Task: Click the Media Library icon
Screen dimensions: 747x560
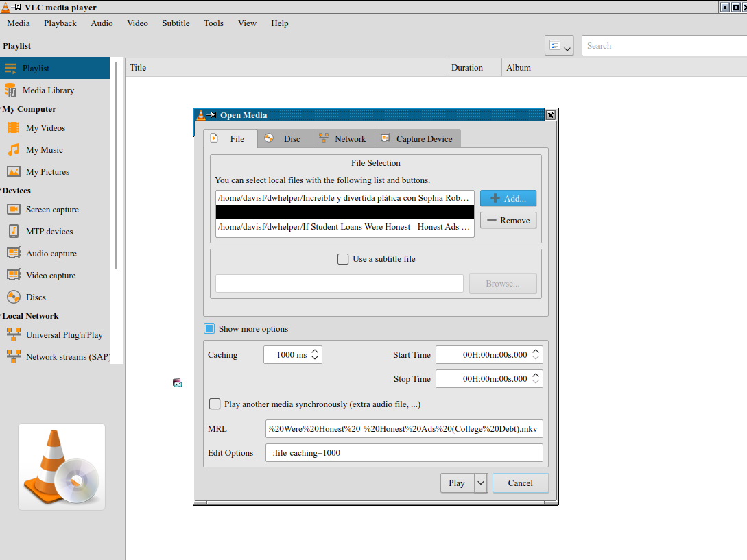Action: click(10, 90)
